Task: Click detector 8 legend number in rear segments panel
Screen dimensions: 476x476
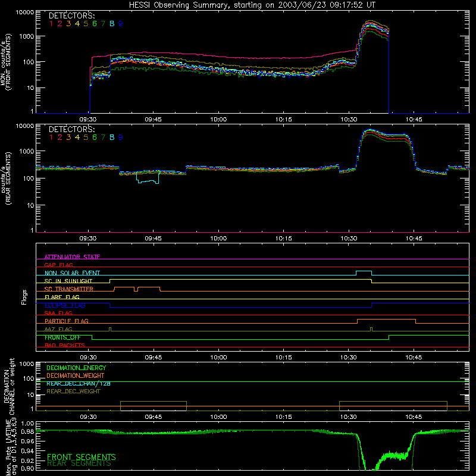Action: (x=112, y=137)
